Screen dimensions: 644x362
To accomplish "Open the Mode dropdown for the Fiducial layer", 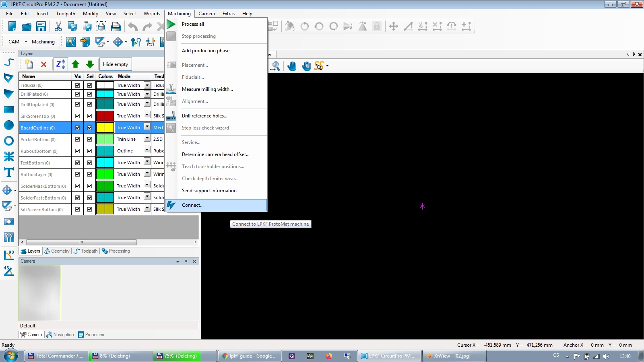I will [x=147, y=85].
